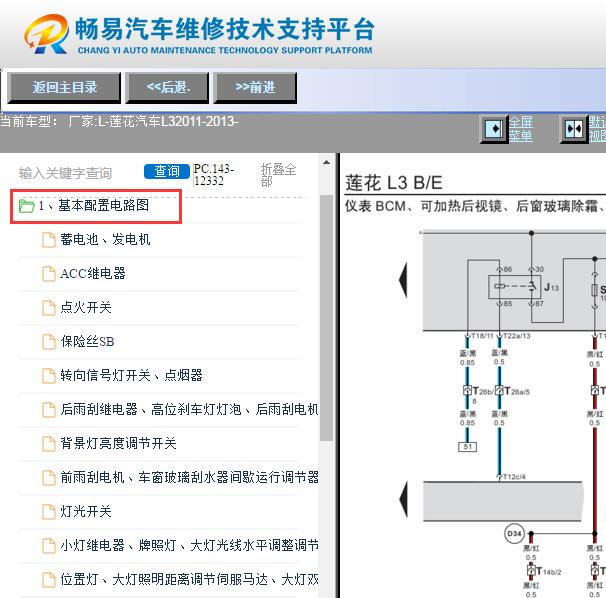
Task: Open 灯光开关 diagram
Action: pyautogui.click(x=86, y=511)
